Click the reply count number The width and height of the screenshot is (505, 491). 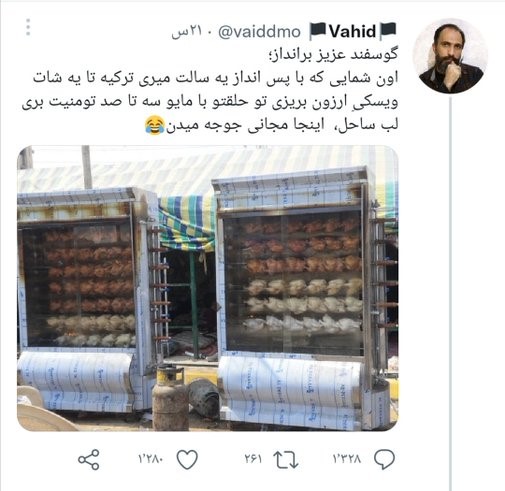point(347,459)
